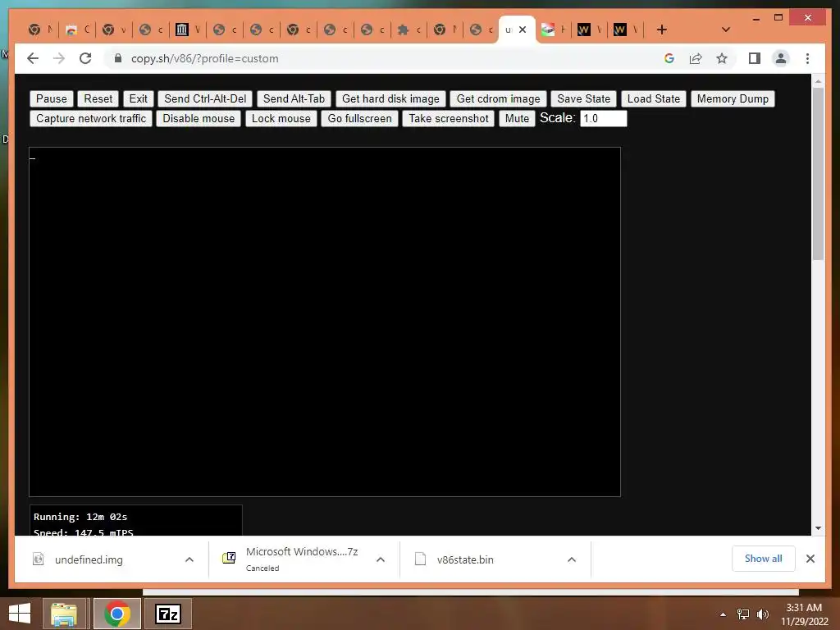Focus the Scale input field

(x=603, y=118)
